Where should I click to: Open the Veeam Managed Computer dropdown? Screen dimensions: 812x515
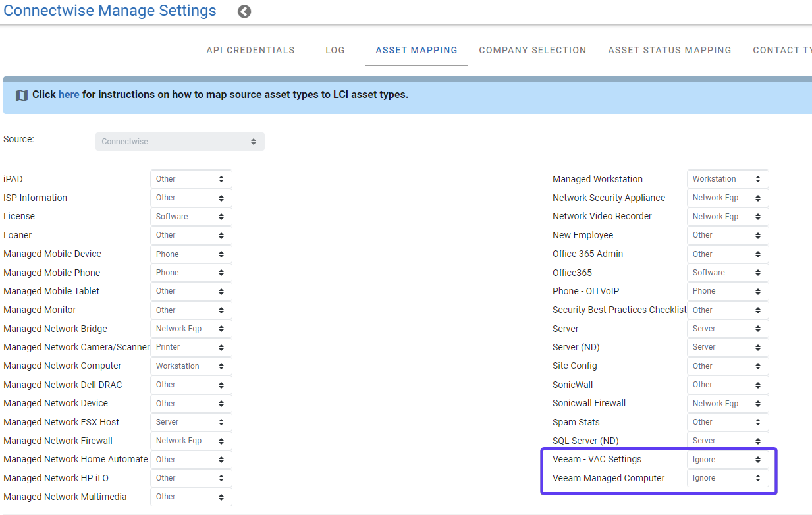point(728,478)
